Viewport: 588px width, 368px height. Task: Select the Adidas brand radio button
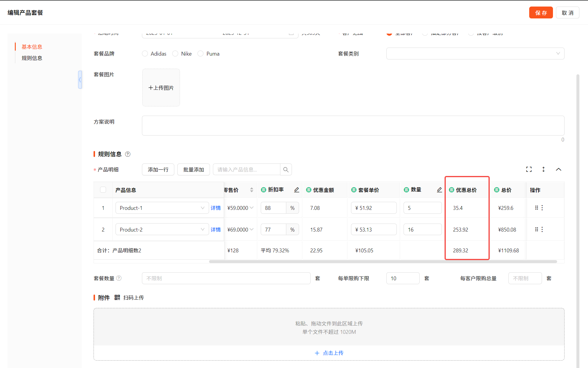(145, 54)
